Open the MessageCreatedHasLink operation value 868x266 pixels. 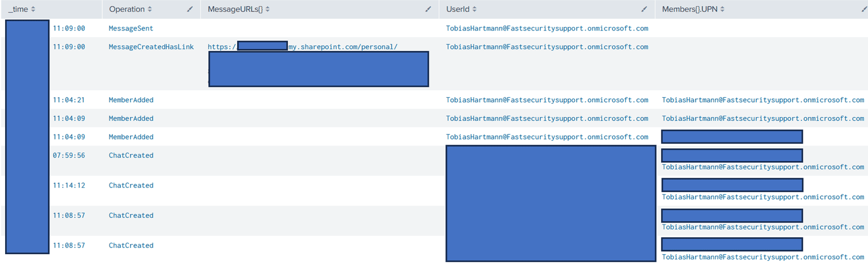151,47
